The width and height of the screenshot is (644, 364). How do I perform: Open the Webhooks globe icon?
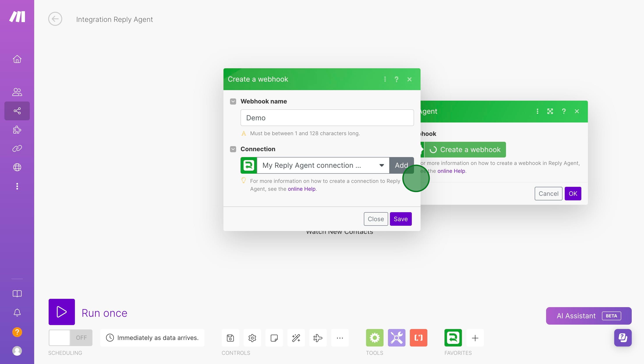[x=17, y=167]
